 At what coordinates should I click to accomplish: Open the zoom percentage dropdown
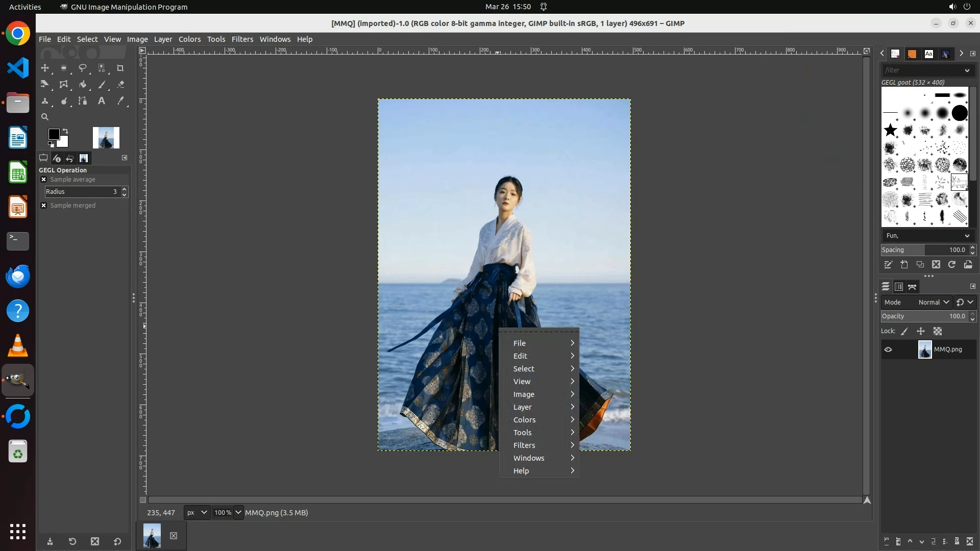coord(238,513)
